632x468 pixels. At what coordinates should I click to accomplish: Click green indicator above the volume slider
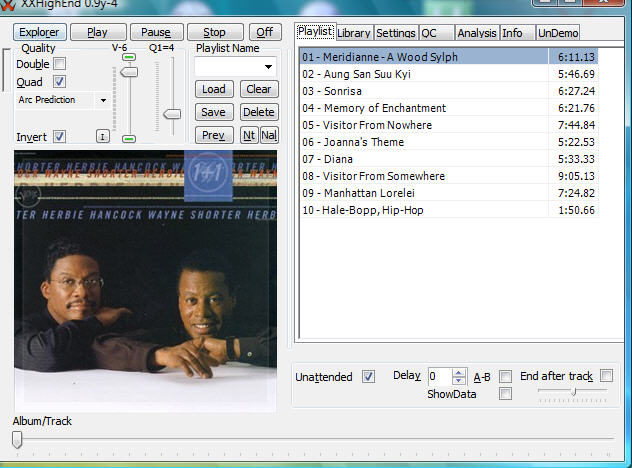point(129,57)
